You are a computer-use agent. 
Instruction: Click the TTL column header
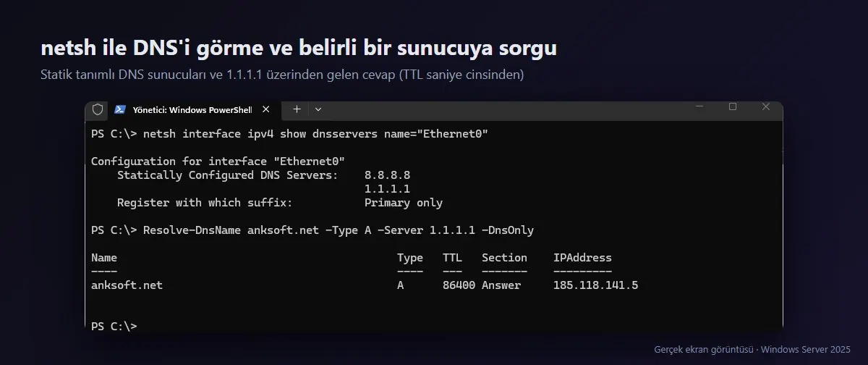point(452,258)
